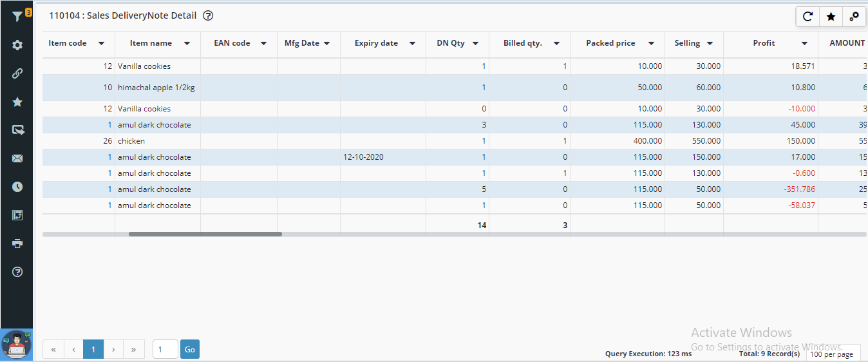Click the chicken item name cell
Screen dimensions: 868x362
click(158, 141)
